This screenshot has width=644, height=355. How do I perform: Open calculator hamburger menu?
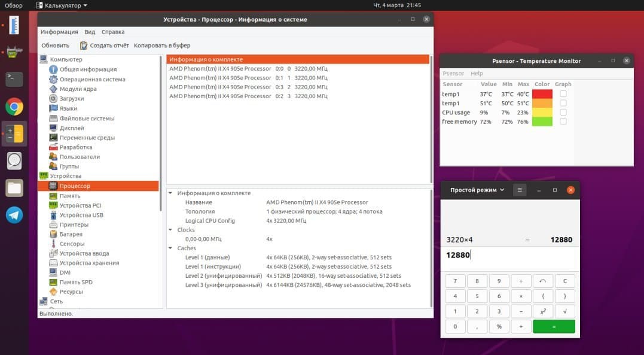pos(520,190)
